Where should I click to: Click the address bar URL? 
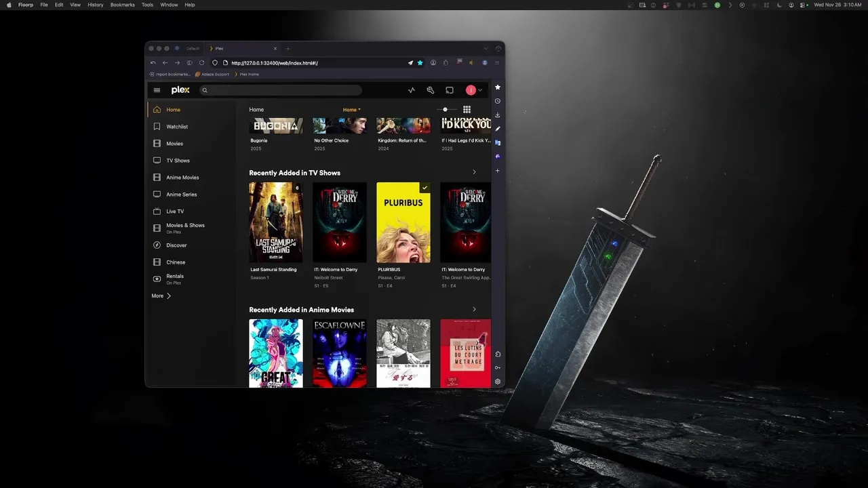pyautogui.click(x=275, y=63)
